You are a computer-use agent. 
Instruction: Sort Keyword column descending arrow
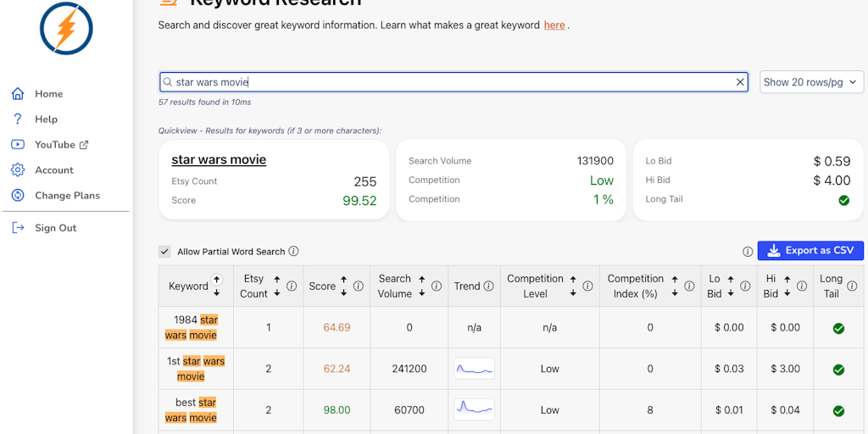(x=217, y=292)
